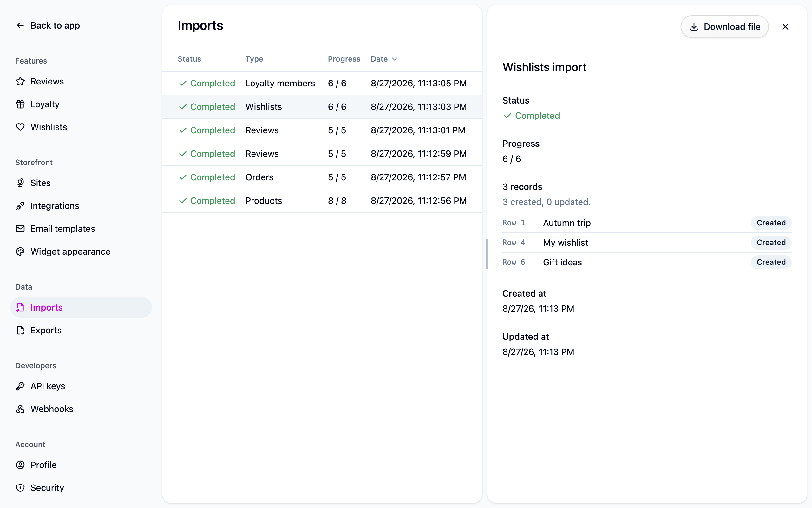The width and height of the screenshot is (812, 508).
Task: Click Created badge on Autumn trip row
Action: pos(771,223)
